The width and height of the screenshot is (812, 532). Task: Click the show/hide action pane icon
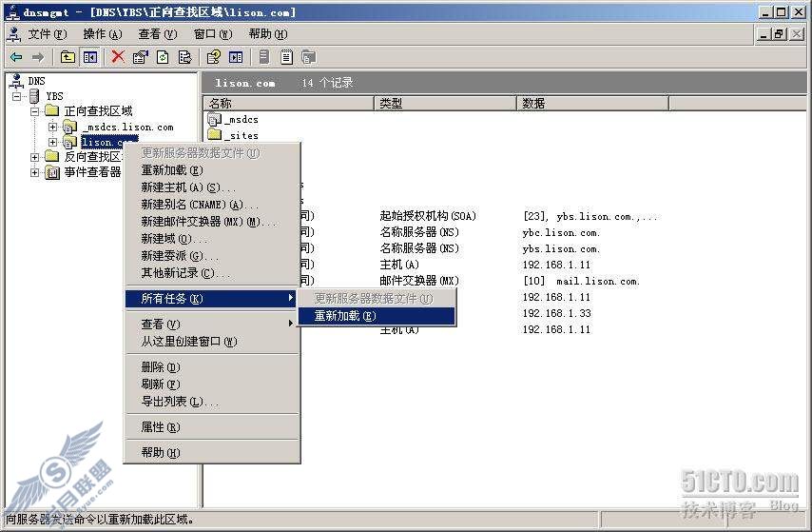tap(236, 57)
